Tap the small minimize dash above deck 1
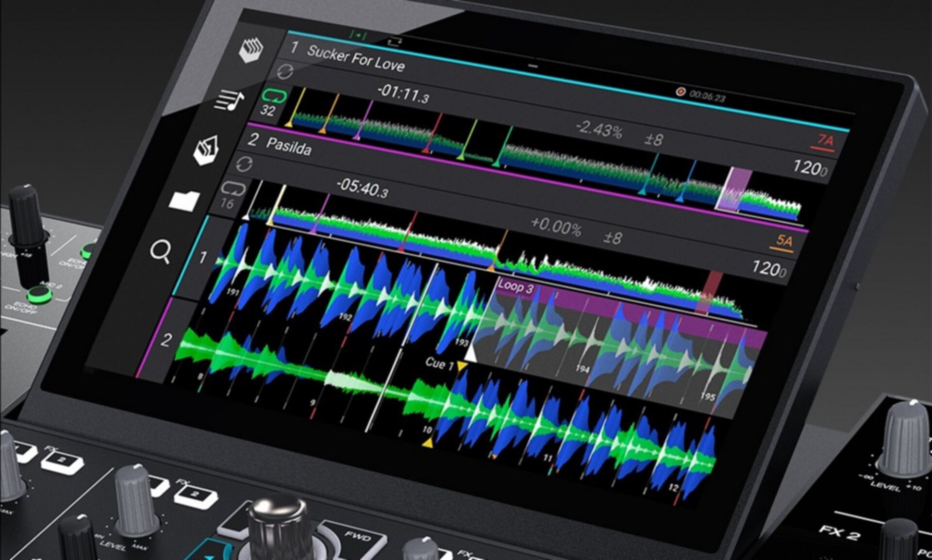 pyautogui.click(x=533, y=66)
